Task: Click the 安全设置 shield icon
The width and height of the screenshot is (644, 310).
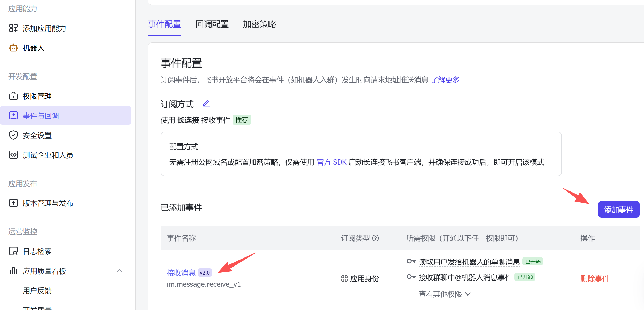Action: click(13, 135)
